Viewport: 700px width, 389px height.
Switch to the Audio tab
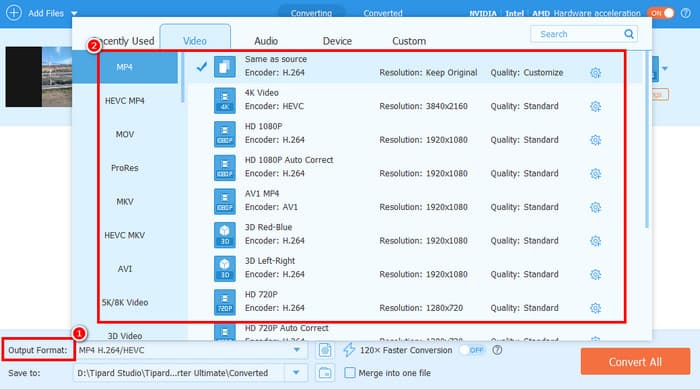tap(266, 41)
